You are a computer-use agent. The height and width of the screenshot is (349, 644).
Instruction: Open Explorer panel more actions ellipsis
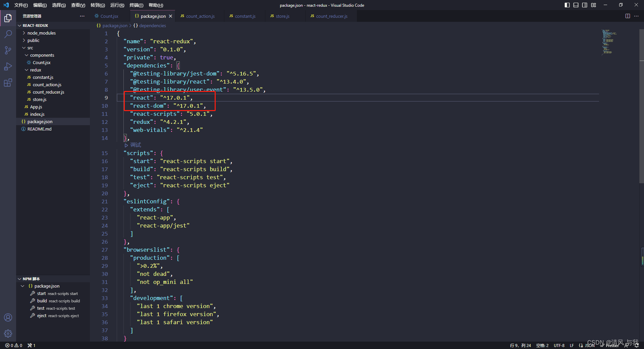[82, 16]
